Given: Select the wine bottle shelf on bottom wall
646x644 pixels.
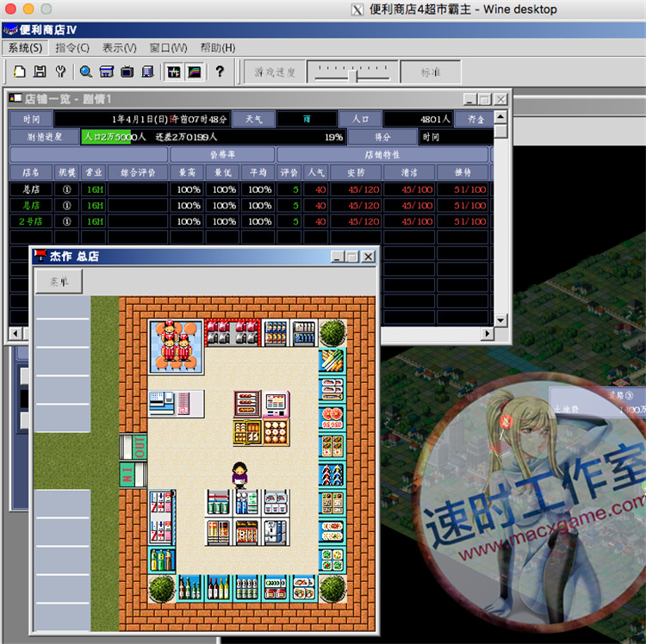Looking at the screenshot, I should (x=219, y=589).
